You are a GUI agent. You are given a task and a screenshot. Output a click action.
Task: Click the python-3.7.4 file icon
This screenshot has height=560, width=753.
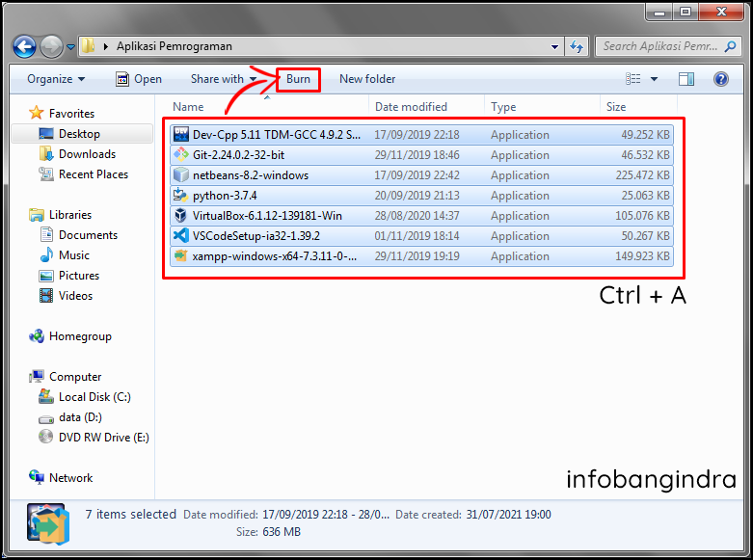point(181,195)
